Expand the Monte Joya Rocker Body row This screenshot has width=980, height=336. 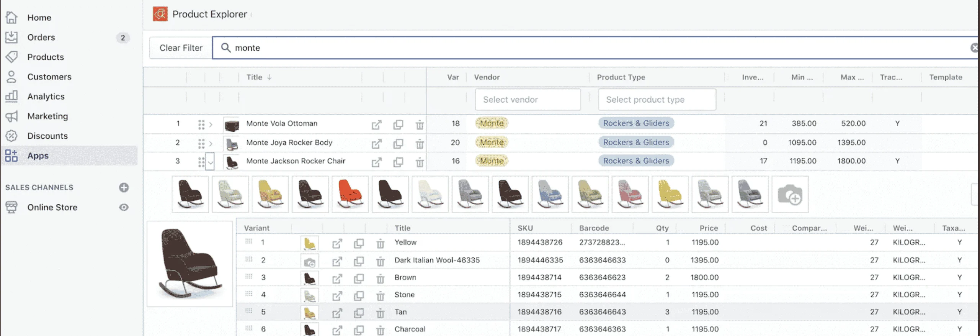pyautogui.click(x=211, y=144)
